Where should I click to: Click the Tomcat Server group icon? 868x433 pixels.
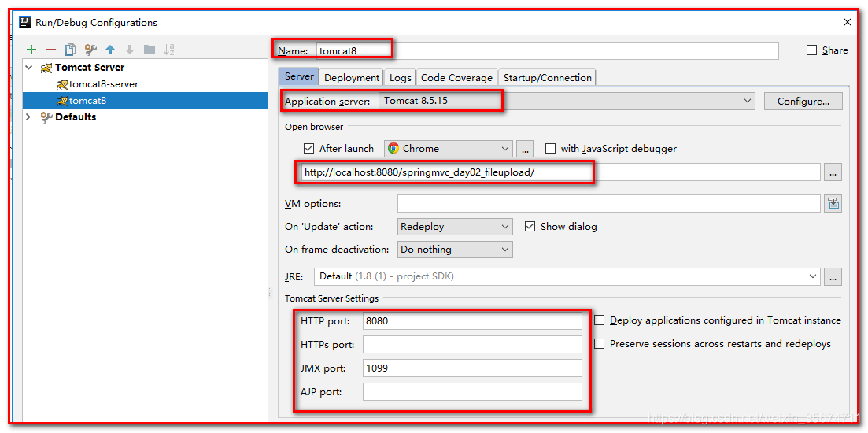(x=46, y=68)
